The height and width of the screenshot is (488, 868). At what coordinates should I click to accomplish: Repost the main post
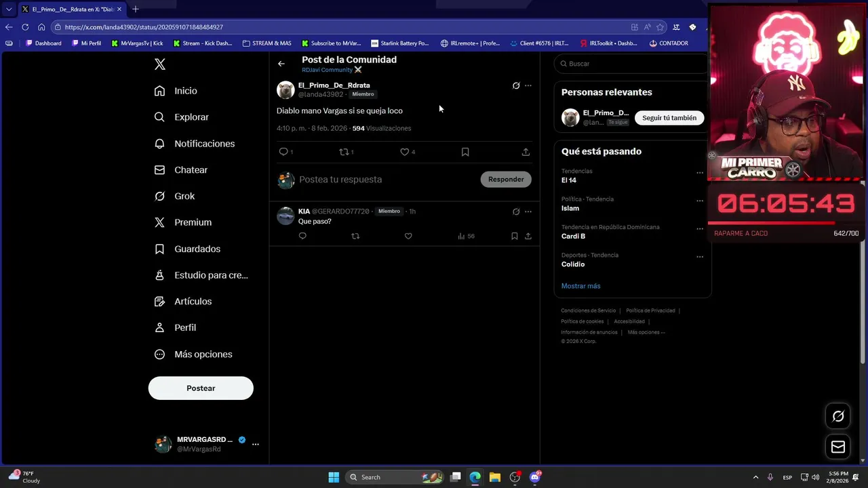click(x=347, y=152)
